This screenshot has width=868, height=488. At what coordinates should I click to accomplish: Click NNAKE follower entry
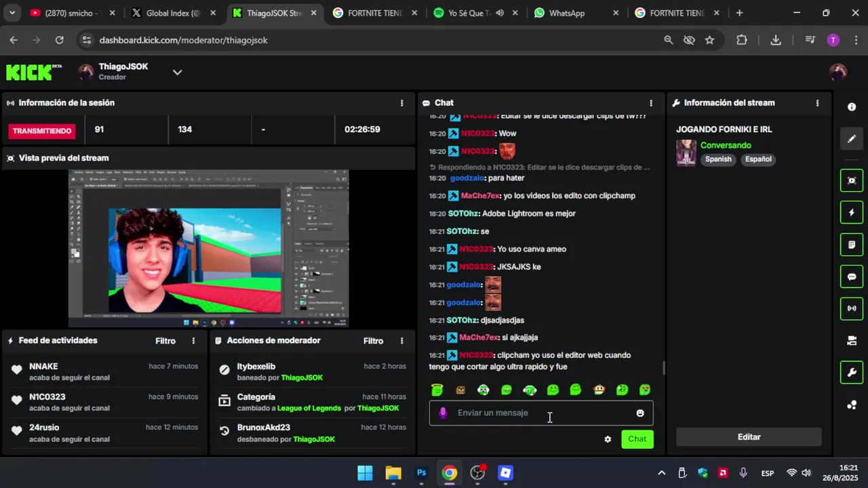tap(43, 367)
